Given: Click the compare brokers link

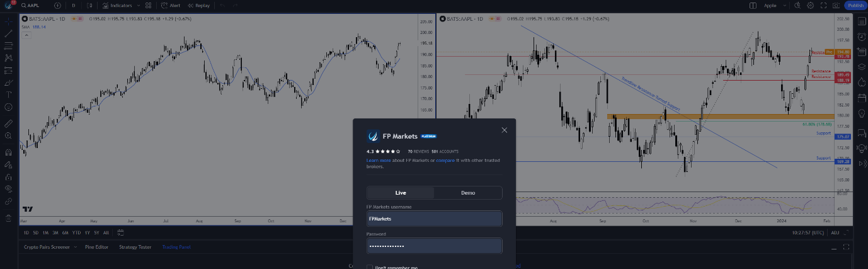Looking at the screenshot, I should click(445, 160).
